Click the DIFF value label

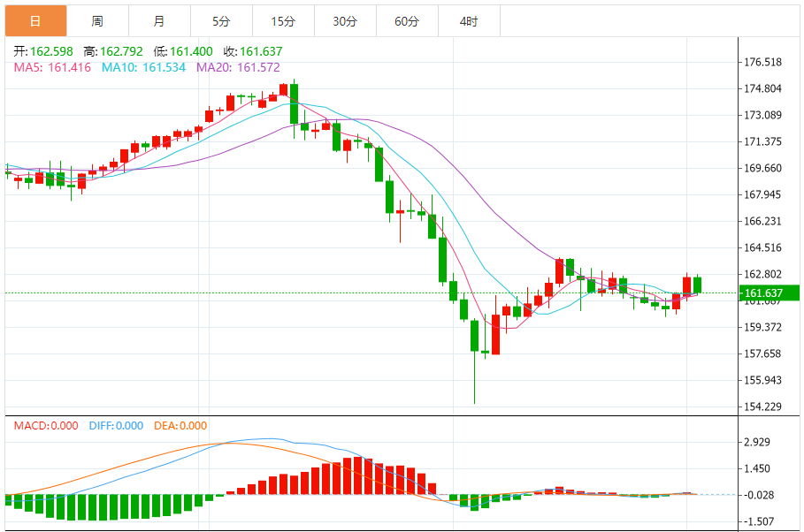pos(116,425)
